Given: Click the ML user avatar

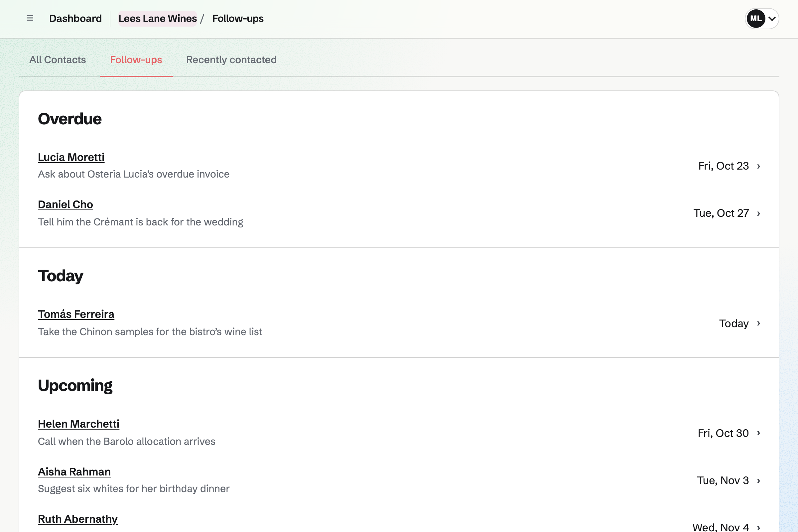Looking at the screenshot, I should pos(755,19).
